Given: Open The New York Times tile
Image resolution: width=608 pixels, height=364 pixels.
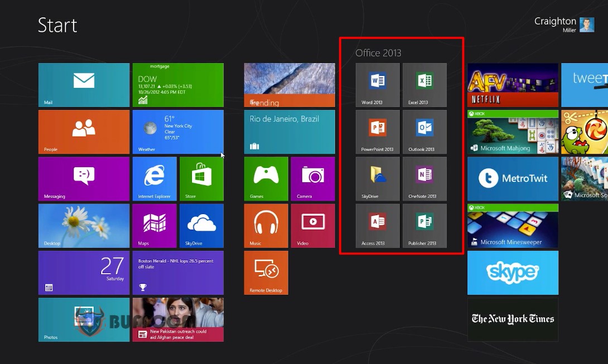Looking at the screenshot, I should [x=513, y=320].
